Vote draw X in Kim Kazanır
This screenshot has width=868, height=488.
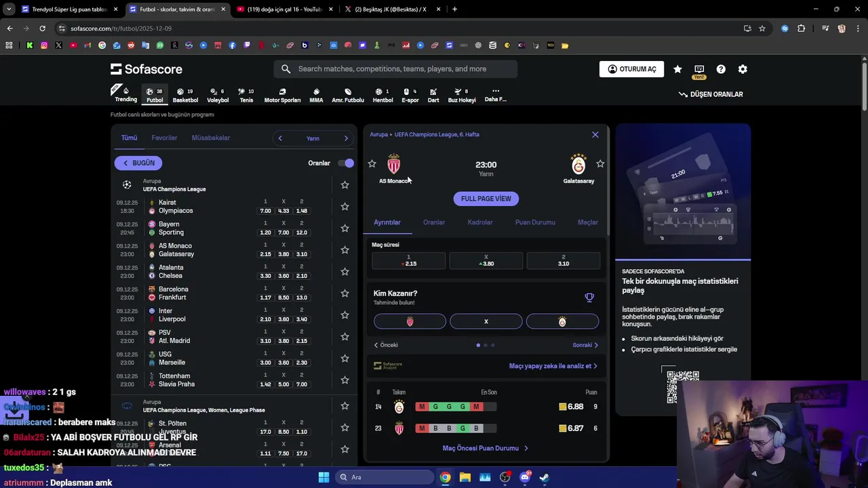coord(486,321)
